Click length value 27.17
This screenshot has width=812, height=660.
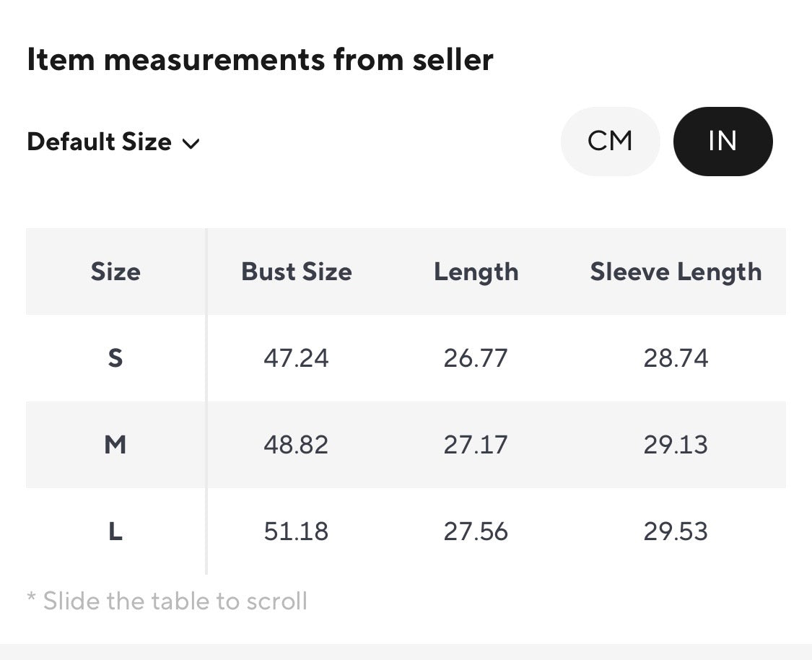click(476, 445)
